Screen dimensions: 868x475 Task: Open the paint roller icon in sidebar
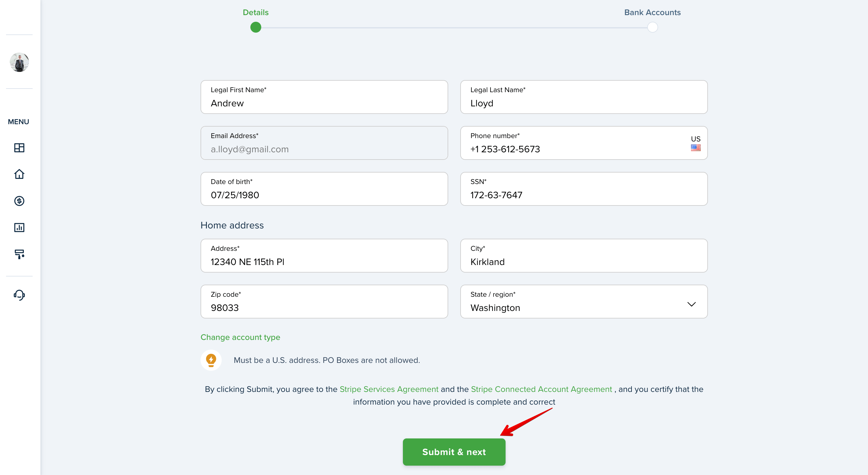pyautogui.click(x=19, y=254)
